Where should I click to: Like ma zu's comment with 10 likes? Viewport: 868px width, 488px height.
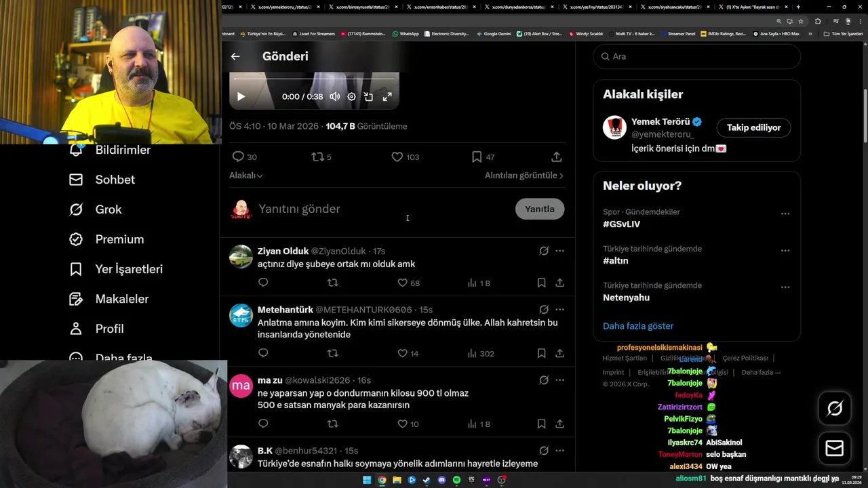pos(408,424)
